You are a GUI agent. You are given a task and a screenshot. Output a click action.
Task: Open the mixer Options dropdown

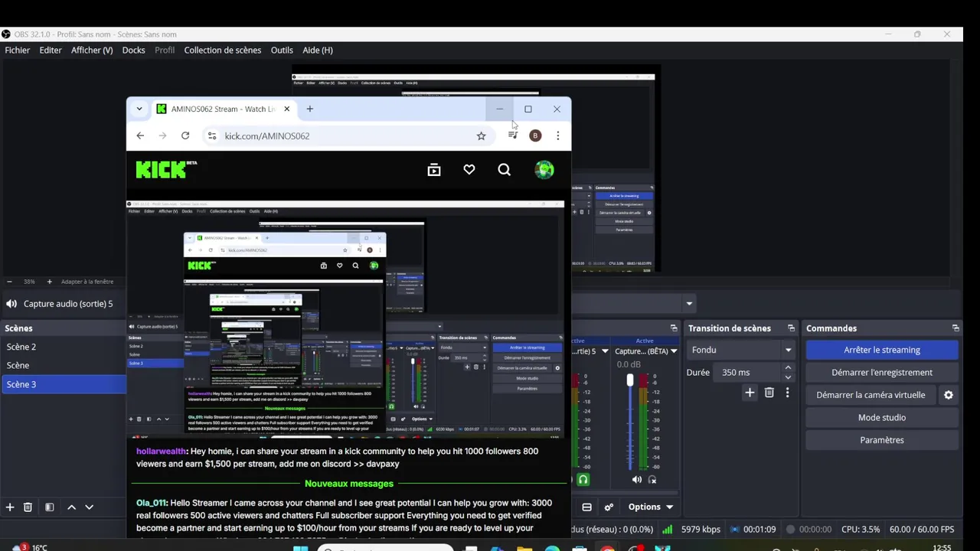pos(650,507)
